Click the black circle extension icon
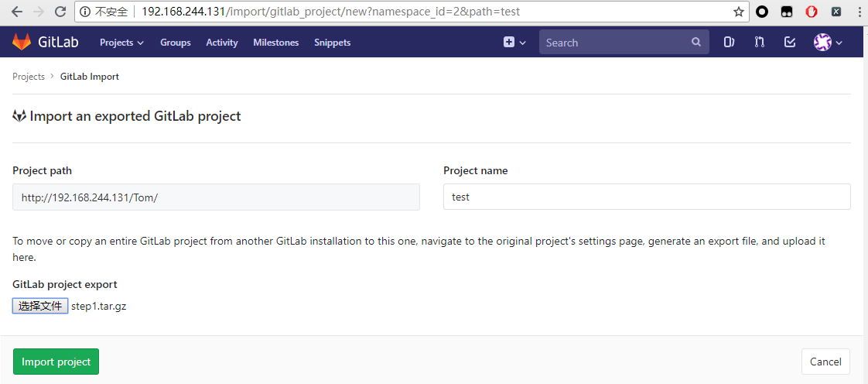This screenshot has height=384, width=868. 762,12
